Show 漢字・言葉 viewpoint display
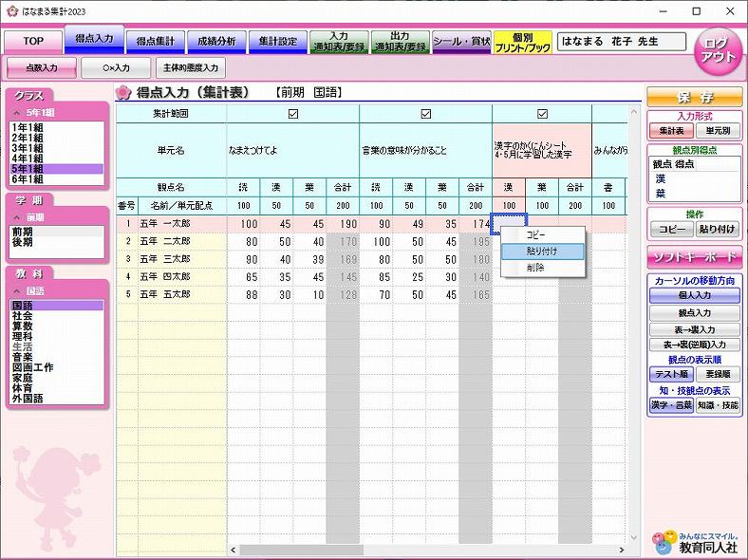 671,405
